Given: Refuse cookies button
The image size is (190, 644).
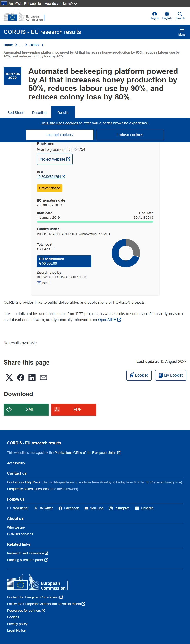Looking at the screenshot, I should (x=130, y=135).
